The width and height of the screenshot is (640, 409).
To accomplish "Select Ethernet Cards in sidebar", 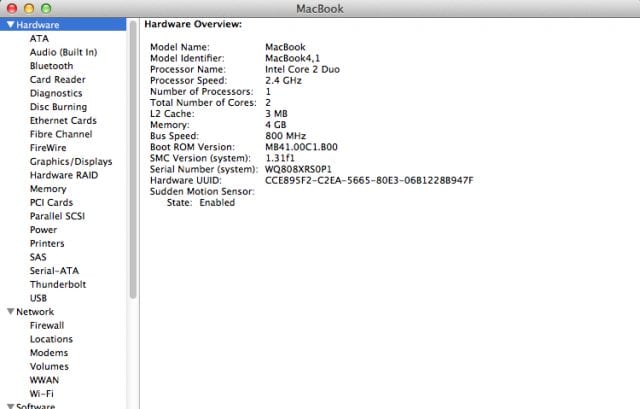I will pyautogui.click(x=63, y=121).
